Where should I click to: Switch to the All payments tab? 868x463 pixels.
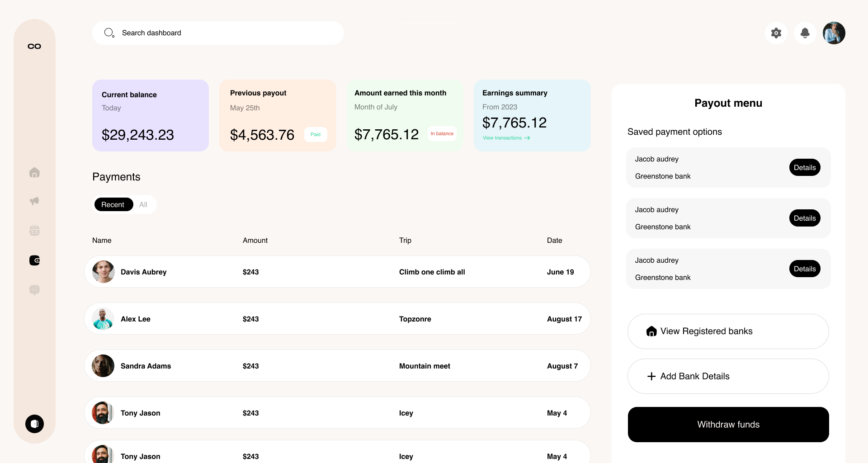143,205
